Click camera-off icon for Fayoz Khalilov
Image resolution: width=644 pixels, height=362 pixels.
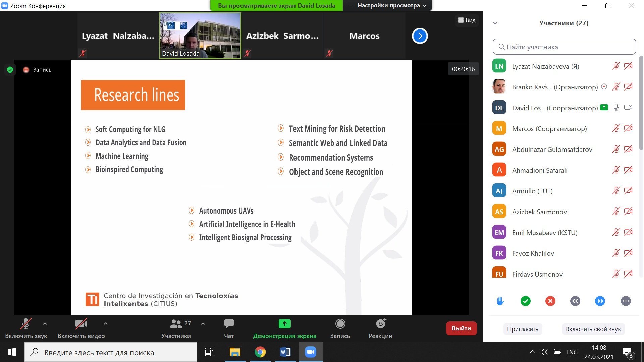pyautogui.click(x=628, y=253)
